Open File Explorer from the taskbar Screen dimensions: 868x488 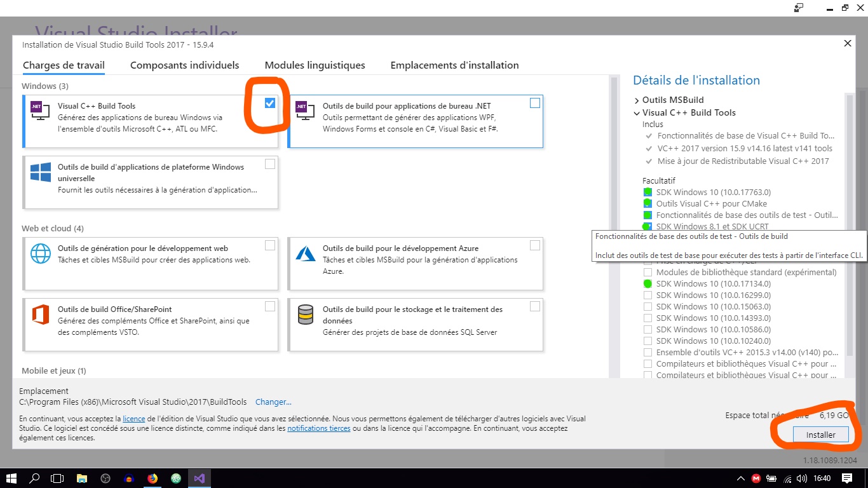[x=82, y=478]
